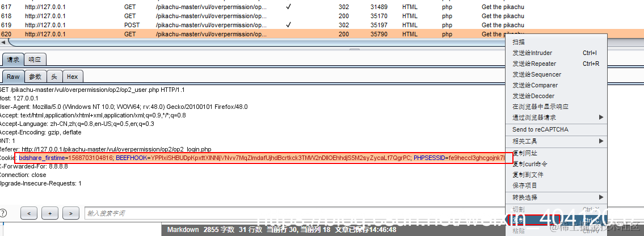The image size is (644, 236).
Task: Choose 在浏览器中显示响应 in context menu
Action: (555, 107)
